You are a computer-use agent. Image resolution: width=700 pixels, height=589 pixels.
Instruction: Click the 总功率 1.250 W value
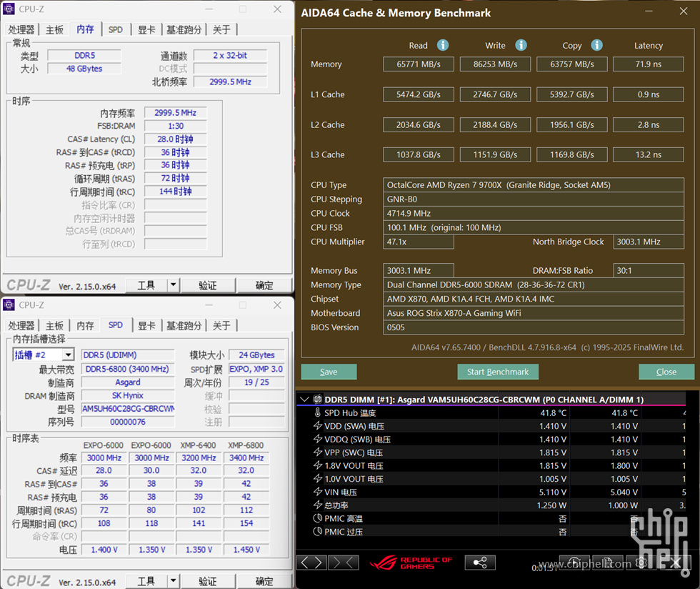[x=551, y=505]
